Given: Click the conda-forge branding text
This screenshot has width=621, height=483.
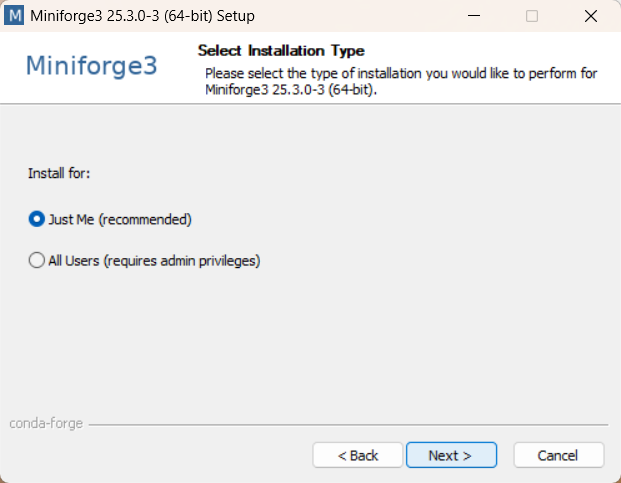Looking at the screenshot, I should pos(46,424).
